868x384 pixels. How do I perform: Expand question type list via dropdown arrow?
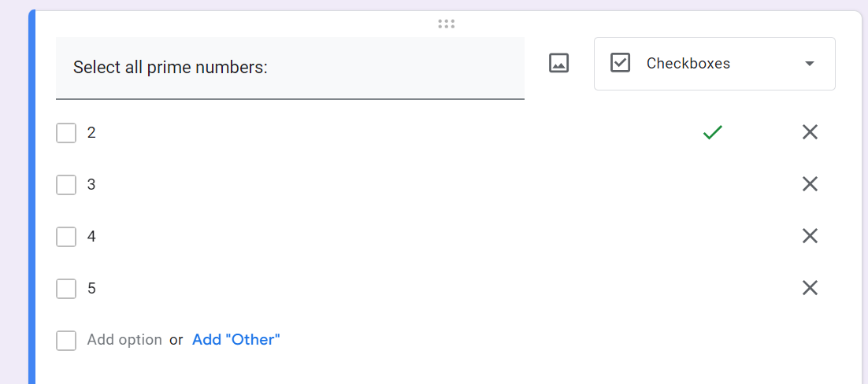coord(810,64)
